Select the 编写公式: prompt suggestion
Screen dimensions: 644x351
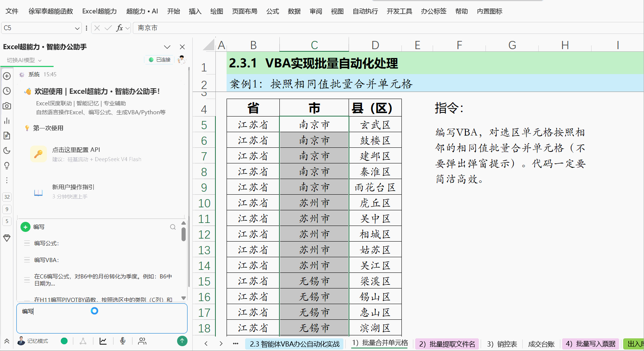[x=47, y=243]
